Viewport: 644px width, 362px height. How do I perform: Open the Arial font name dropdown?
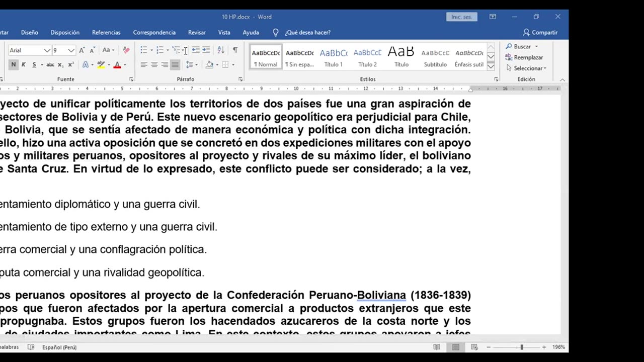click(47, 50)
